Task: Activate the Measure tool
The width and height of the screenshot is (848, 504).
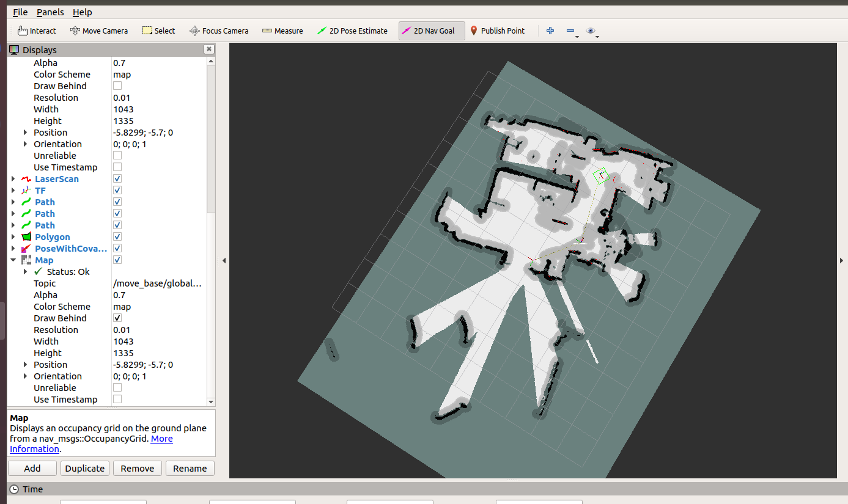Action: point(282,31)
